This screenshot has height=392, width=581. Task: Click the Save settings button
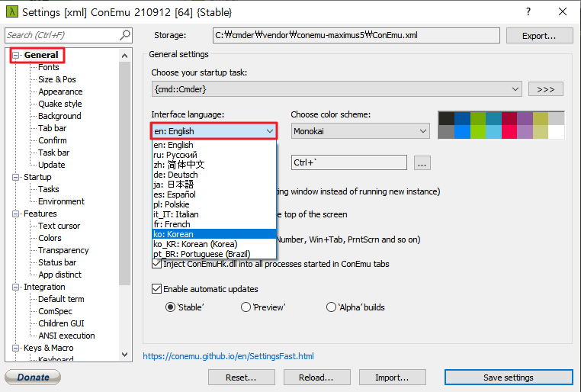coord(509,378)
